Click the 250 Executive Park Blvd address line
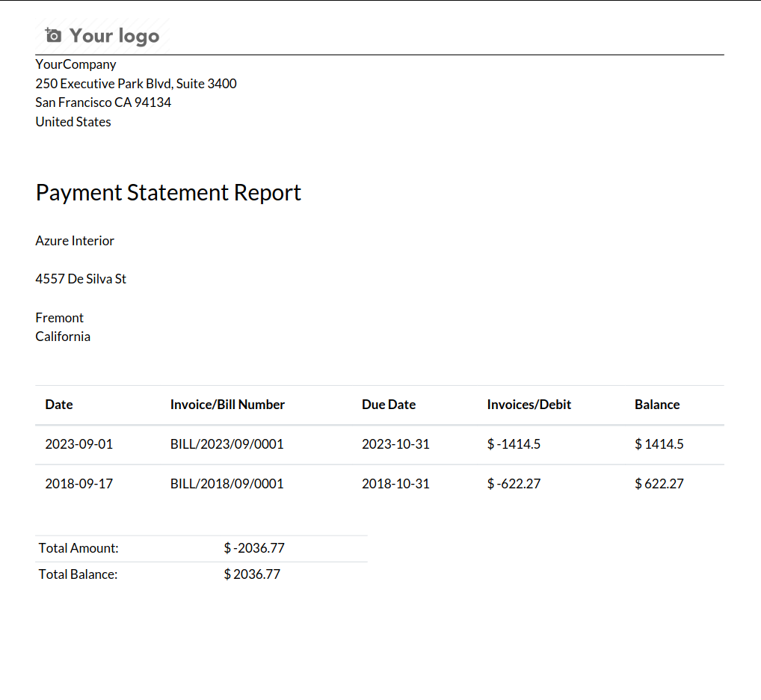 coord(136,84)
